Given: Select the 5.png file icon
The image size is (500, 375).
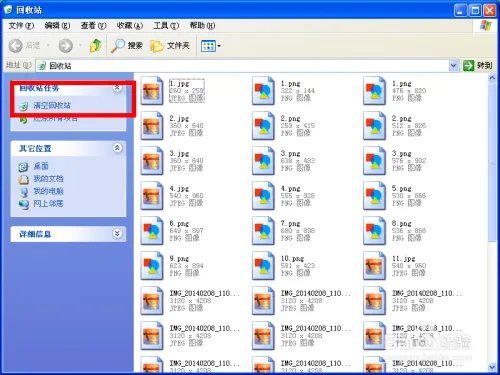Looking at the screenshot, I should [374, 195].
